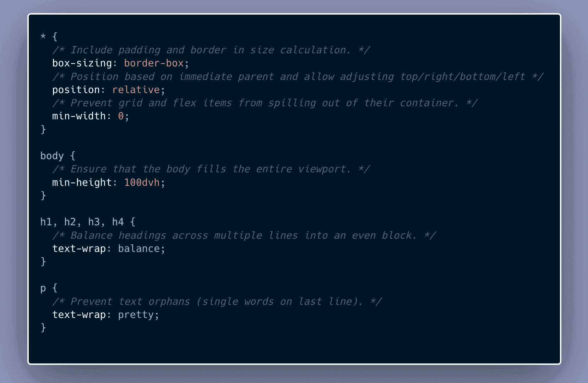Click the comment about padding and border
Image resolution: width=588 pixels, height=383 pixels.
[211, 50]
